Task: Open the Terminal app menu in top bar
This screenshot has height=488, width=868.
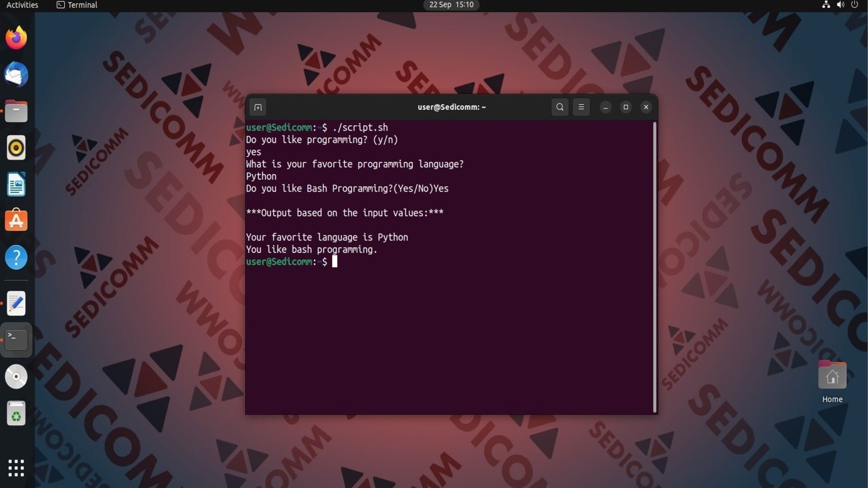Action: pyautogui.click(x=77, y=5)
